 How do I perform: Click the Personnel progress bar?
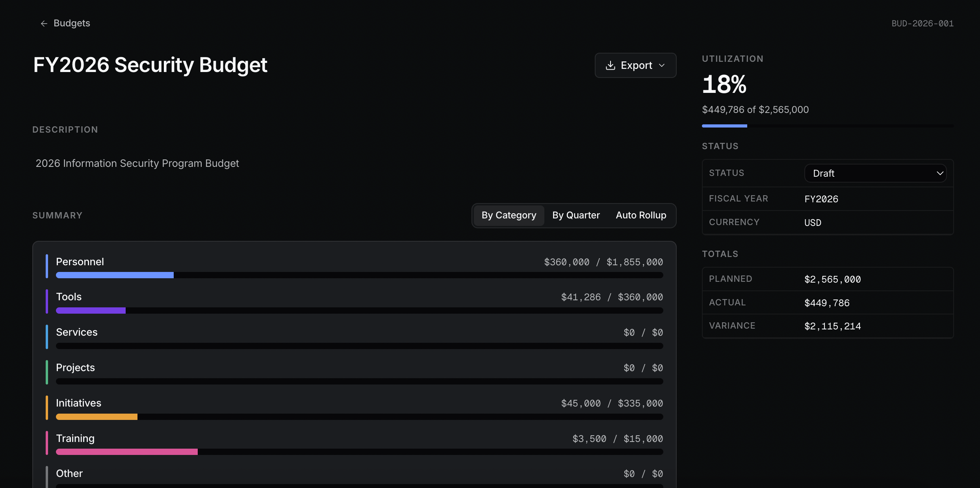coord(359,275)
